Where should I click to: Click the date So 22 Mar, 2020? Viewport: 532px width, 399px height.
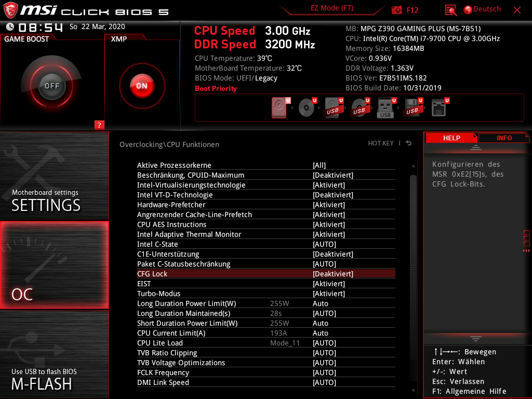97,26
